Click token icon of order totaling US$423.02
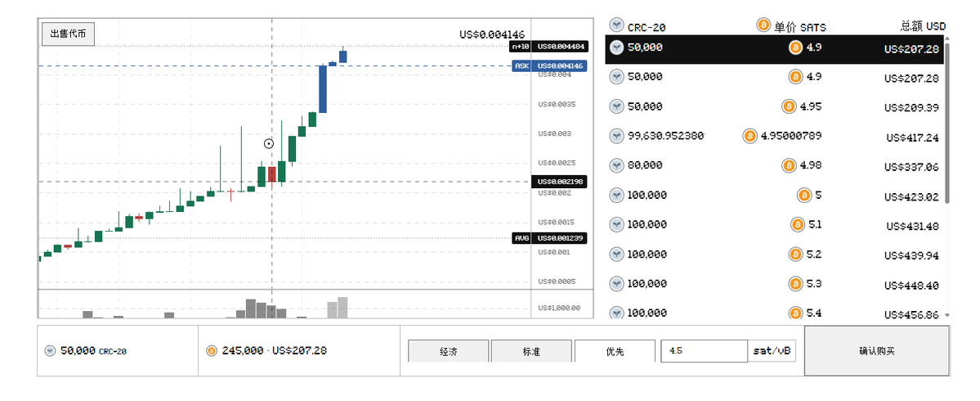Viewport: 980px width, 401px height. pos(617,196)
